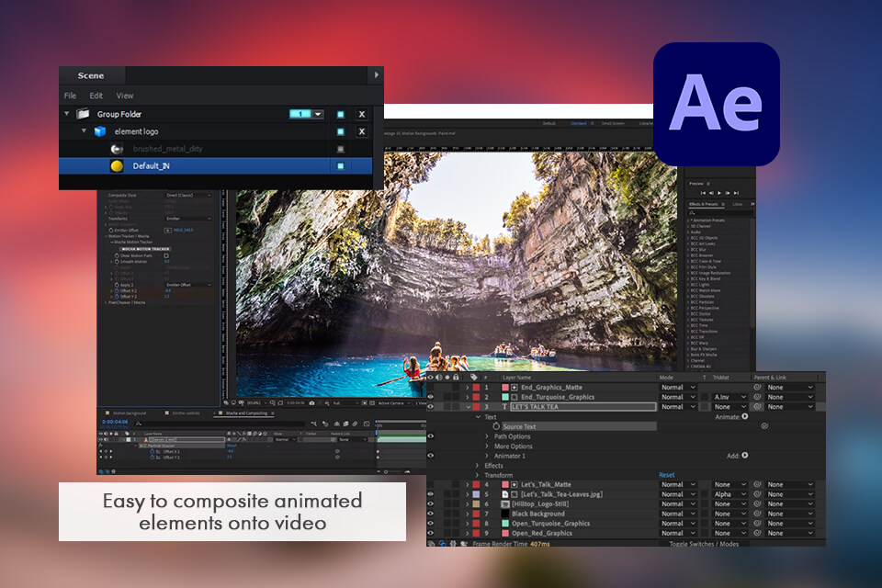Screen dimensions: 882x588
Task: Open TrkMat dropdown showing A.Inv
Action: click(x=730, y=397)
